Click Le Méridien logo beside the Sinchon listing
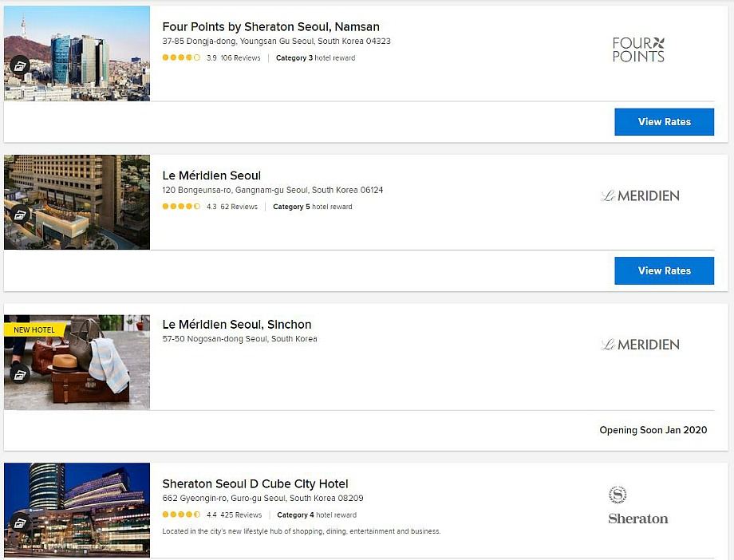The image size is (734, 560). pos(640,345)
